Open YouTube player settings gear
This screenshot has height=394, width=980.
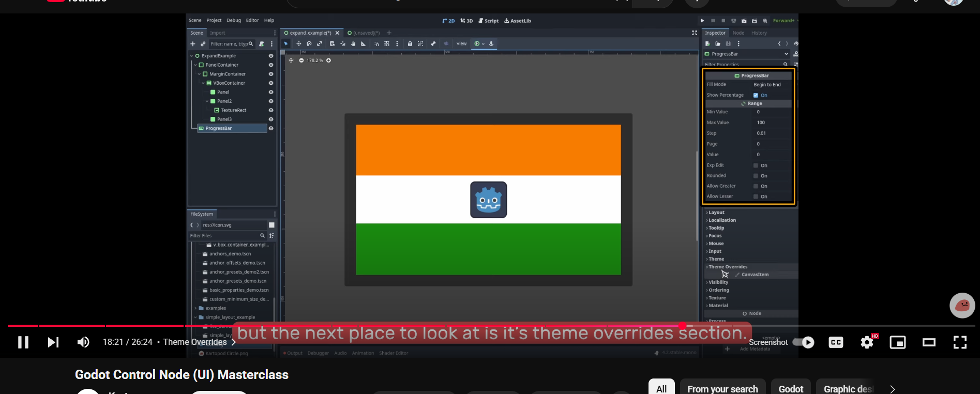coord(867,342)
